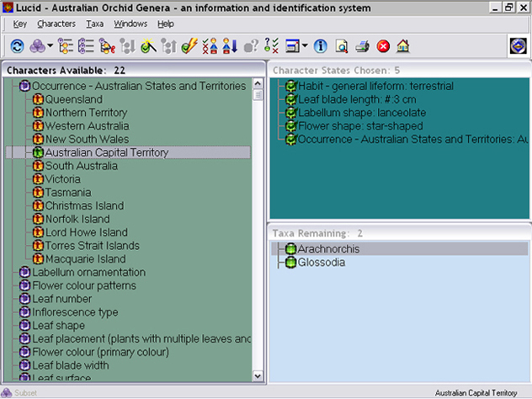
Task: Click the Lucid logo icon at toolbar right
Action: click(x=518, y=45)
